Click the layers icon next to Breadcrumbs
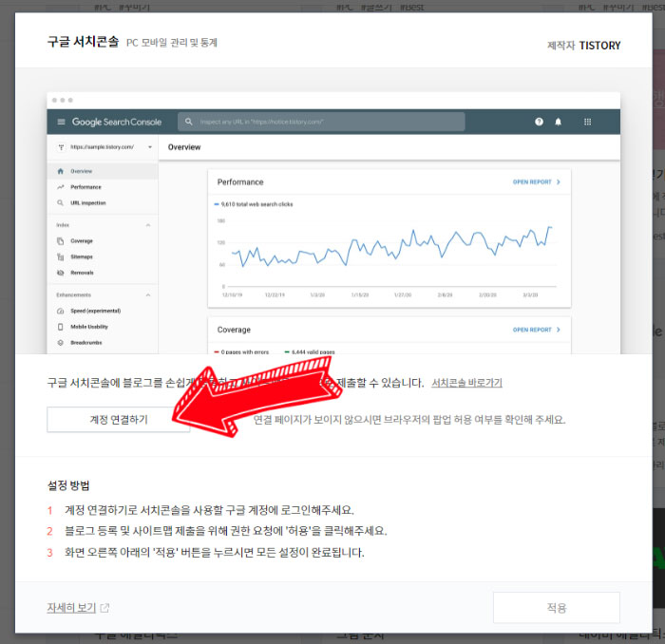The image size is (665, 644). pos(60,343)
